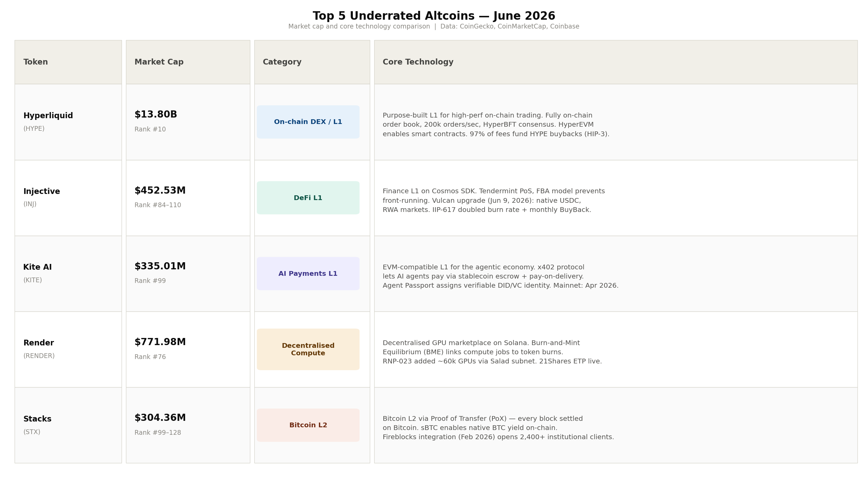This screenshot has width=868, height=501.
Task: Click the 'AI Payments L1' category badge
Action: tap(308, 273)
